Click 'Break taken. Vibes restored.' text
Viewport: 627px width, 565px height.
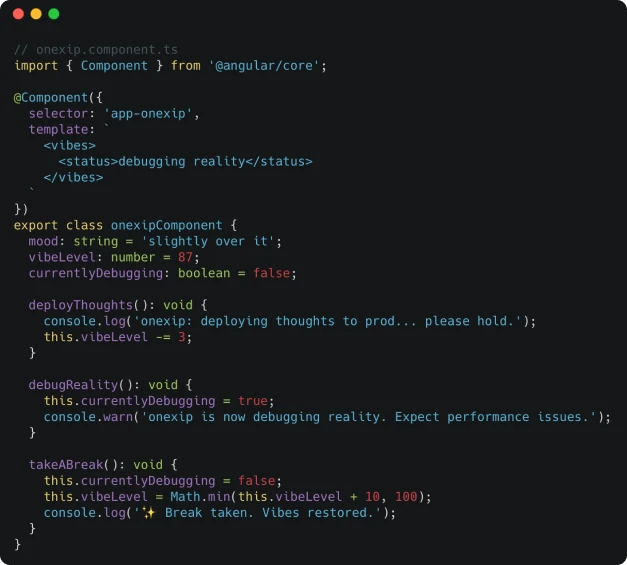pyautogui.click(x=268, y=513)
